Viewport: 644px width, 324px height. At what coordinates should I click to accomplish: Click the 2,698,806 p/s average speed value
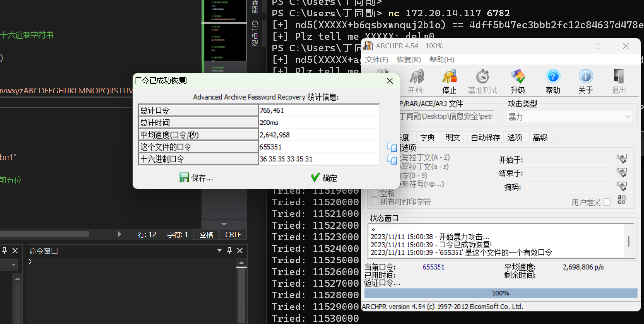click(583, 267)
